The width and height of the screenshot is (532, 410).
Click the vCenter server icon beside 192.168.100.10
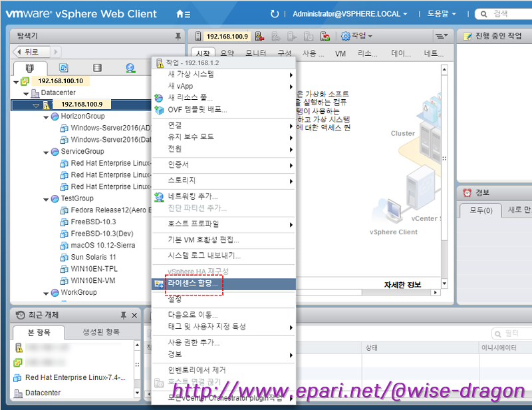25,81
